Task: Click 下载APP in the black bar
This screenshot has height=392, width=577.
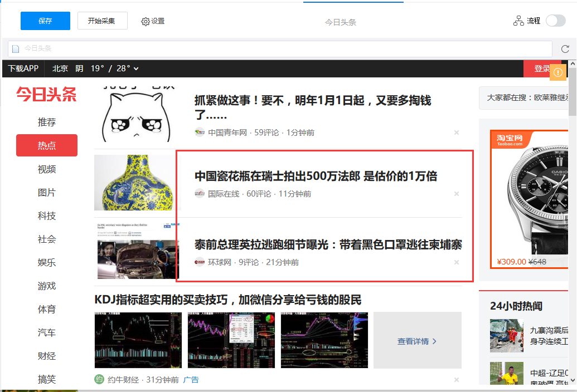Action: (23, 68)
